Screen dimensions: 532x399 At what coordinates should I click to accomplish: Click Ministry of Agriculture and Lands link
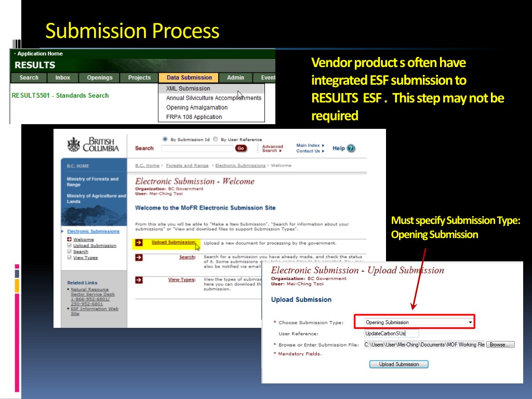click(96, 198)
